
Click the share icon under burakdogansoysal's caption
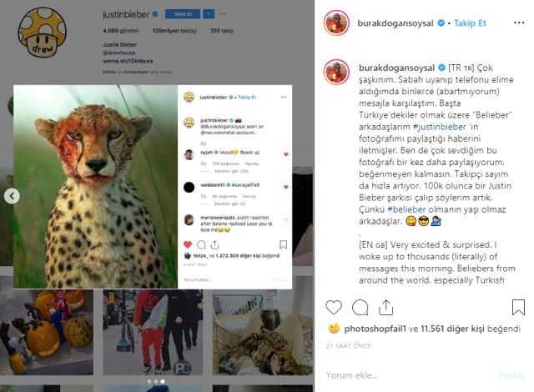[x=385, y=306]
